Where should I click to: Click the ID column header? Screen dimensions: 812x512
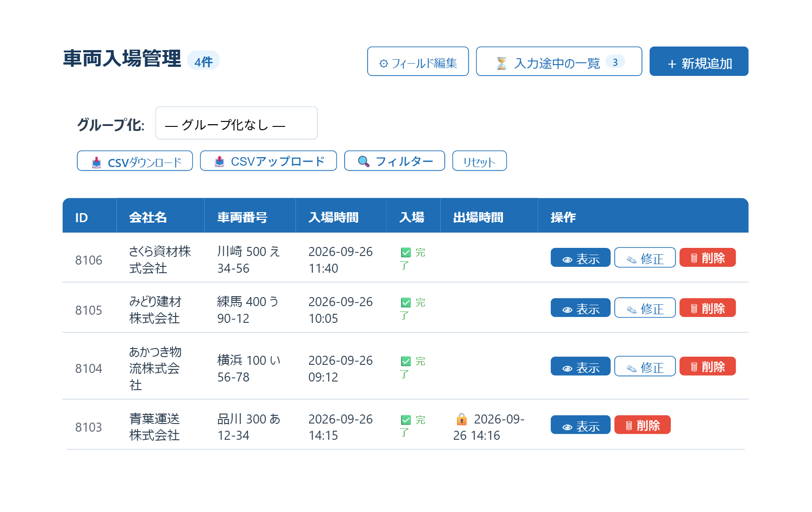pyautogui.click(x=89, y=215)
